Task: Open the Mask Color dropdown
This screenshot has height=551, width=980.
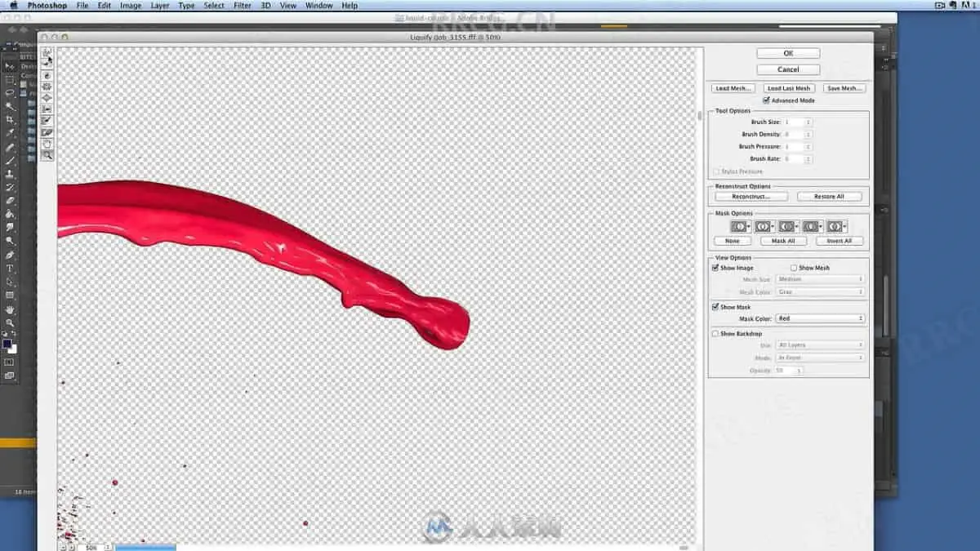Action: point(820,318)
